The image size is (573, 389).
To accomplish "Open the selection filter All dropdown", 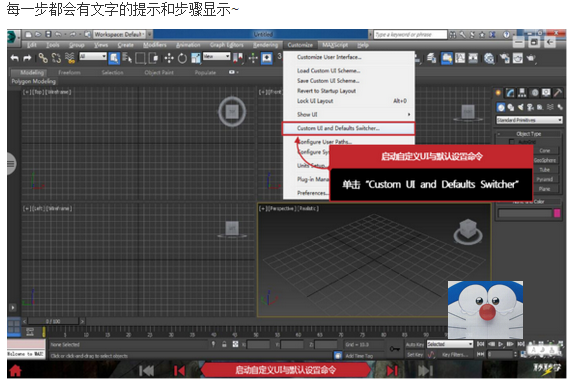I will (93, 56).
